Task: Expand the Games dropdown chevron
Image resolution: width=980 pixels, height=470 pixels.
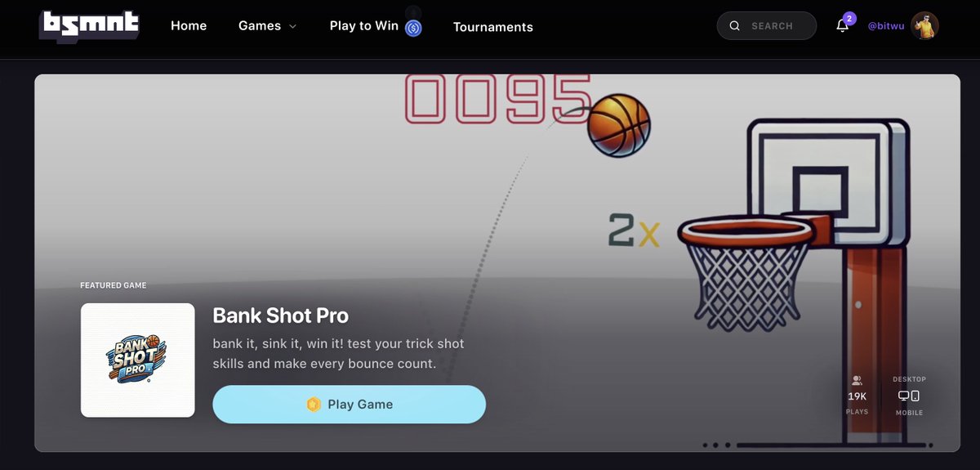Action: (292, 27)
